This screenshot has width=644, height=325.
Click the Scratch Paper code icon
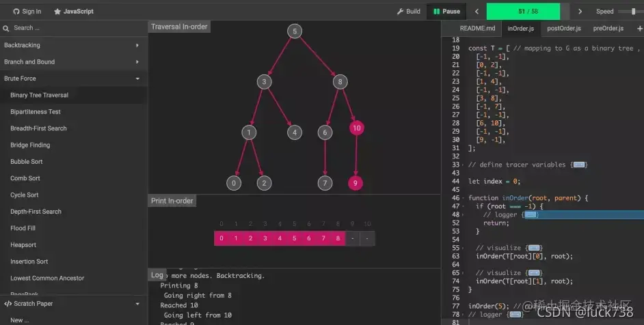tap(8, 304)
